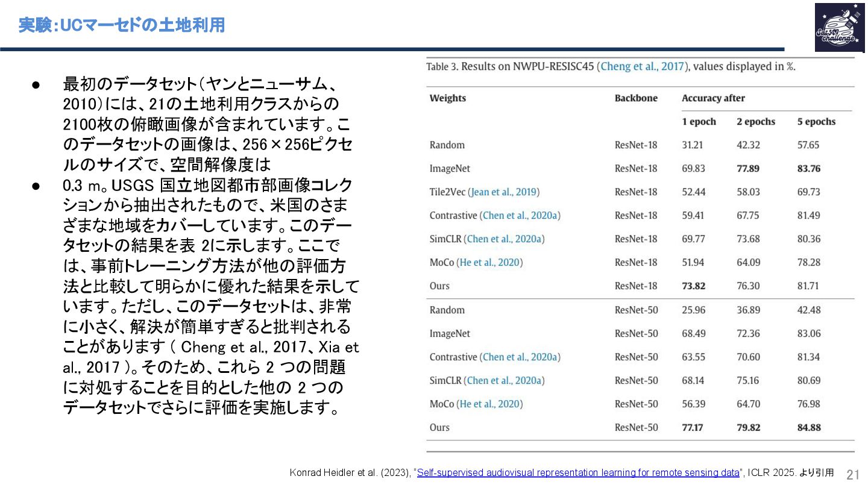Click the slide title 実験：UCマーセドの土地利用

tap(122, 25)
